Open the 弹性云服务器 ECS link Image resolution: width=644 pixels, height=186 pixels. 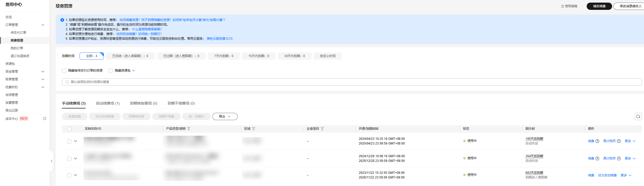[219, 39]
